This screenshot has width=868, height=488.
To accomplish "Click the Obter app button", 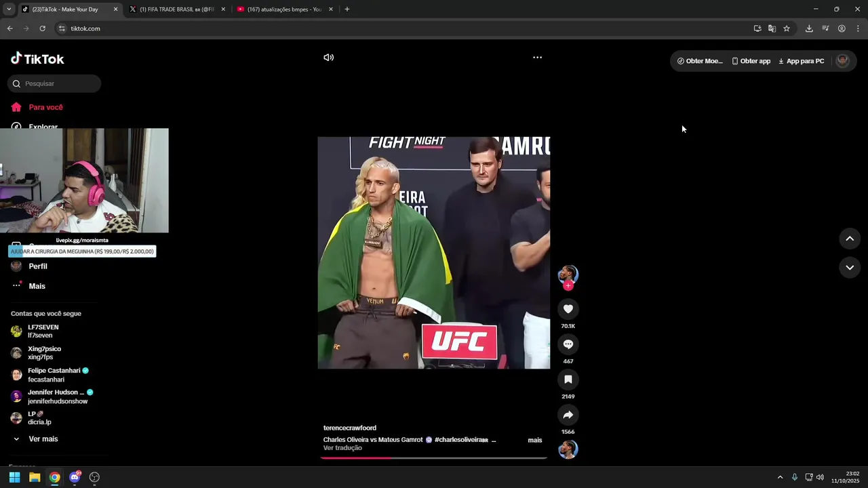I will click(751, 61).
